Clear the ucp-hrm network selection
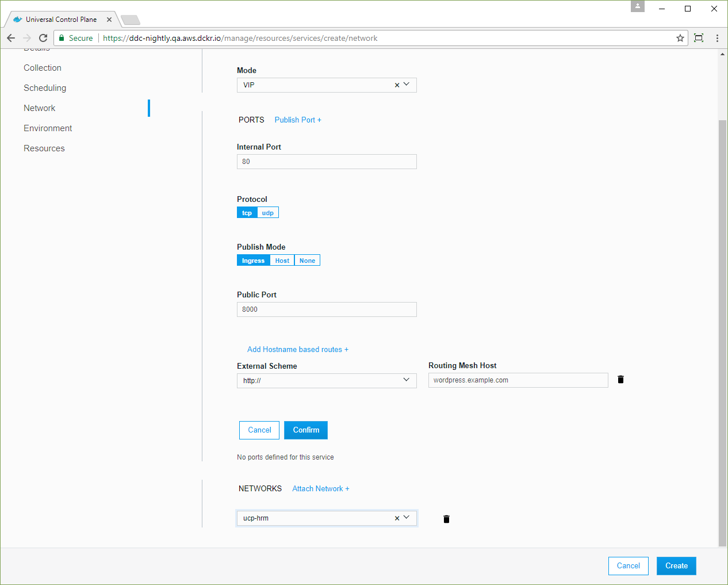This screenshot has width=728, height=585. coord(397,518)
